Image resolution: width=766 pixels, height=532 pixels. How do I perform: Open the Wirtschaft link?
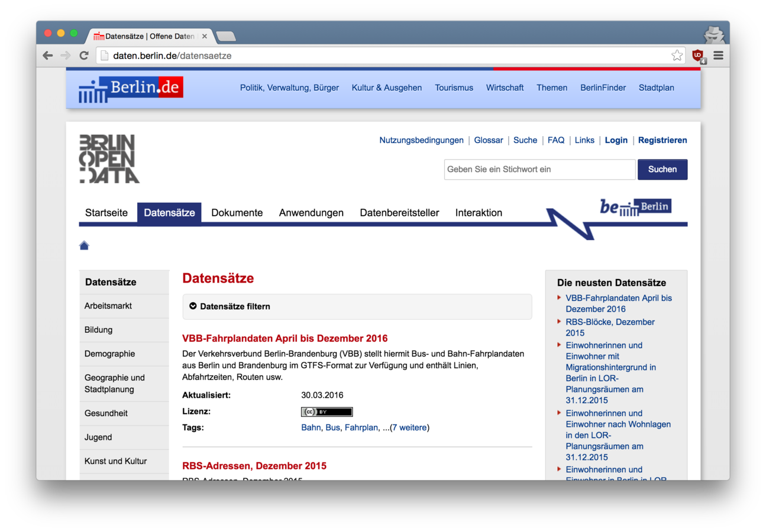pyautogui.click(x=505, y=88)
